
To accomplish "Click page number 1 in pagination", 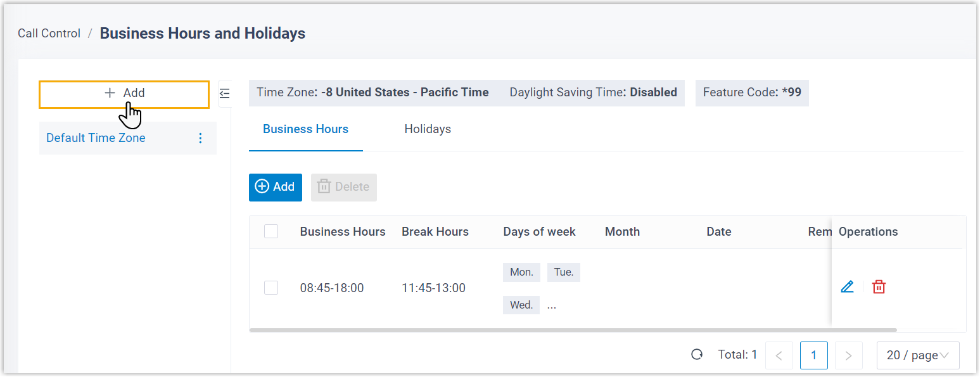I will [x=813, y=355].
